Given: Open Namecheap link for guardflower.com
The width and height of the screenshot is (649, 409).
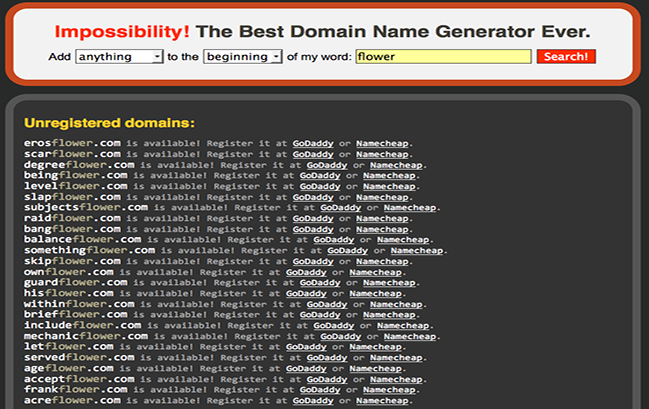Looking at the screenshot, I should (x=389, y=283).
